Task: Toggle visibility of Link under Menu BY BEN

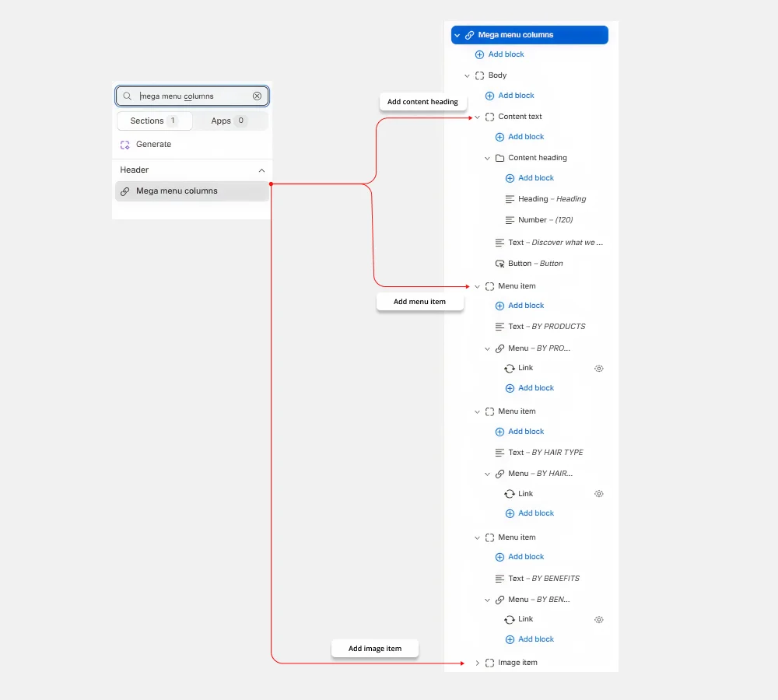Action: coord(599,620)
